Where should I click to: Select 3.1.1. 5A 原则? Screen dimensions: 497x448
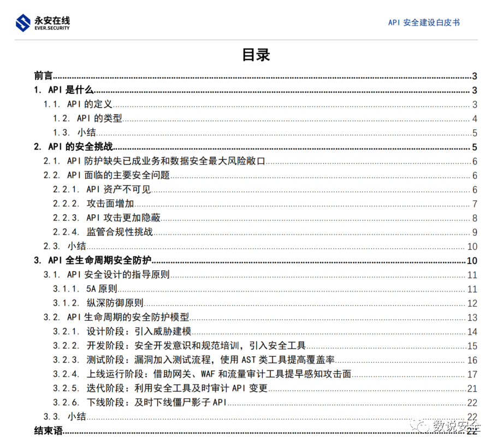[265, 289]
